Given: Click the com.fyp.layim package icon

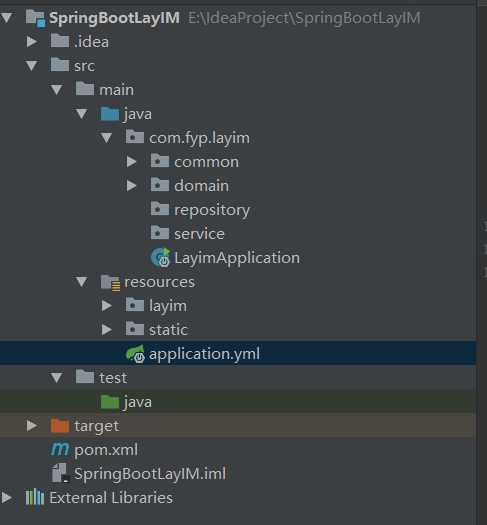Looking at the screenshot, I should [135, 137].
